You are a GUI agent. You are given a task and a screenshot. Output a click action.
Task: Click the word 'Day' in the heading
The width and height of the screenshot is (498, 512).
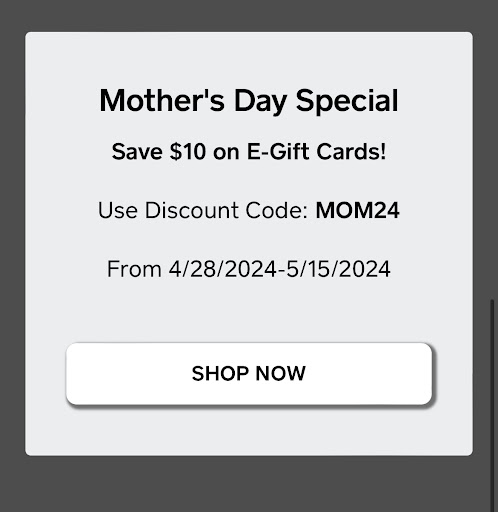click(260, 101)
